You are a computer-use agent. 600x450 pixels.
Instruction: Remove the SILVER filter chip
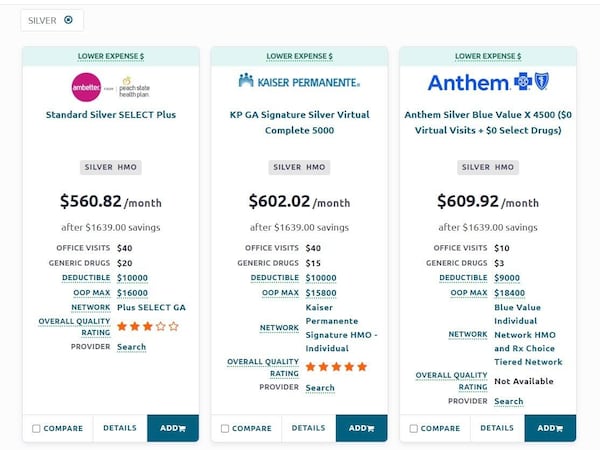[68, 20]
